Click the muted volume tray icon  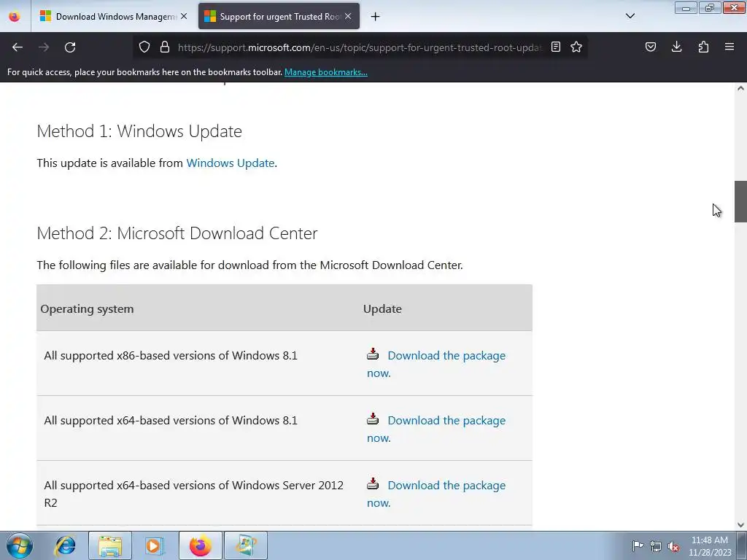[x=673, y=545]
